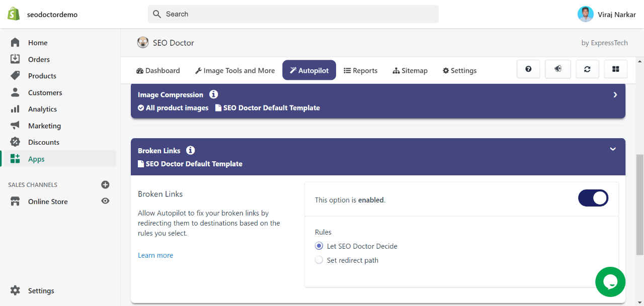Click Viraj Narkar profile avatar
The height and width of the screenshot is (306, 644).
tap(586, 14)
